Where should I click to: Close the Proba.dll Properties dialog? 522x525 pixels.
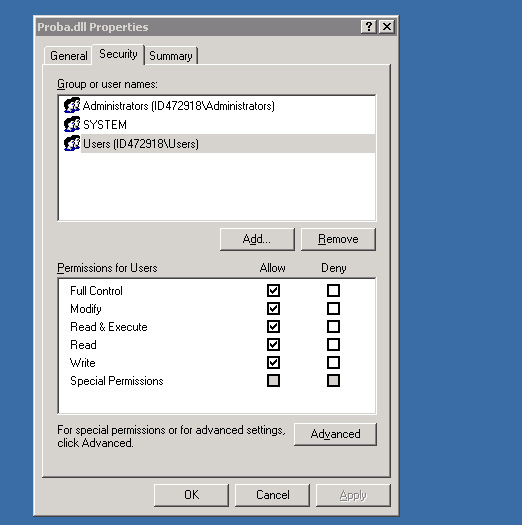point(387,26)
